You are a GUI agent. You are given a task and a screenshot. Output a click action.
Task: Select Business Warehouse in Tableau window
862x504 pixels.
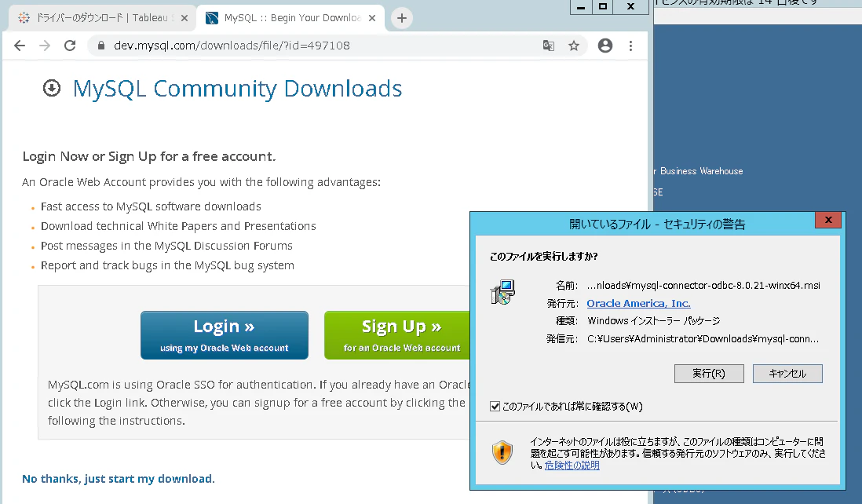tap(698, 171)
